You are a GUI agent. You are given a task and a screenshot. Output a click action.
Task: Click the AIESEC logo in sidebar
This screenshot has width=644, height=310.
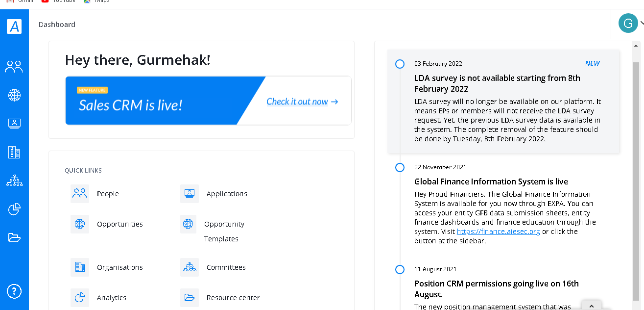[x=14, y=26]
